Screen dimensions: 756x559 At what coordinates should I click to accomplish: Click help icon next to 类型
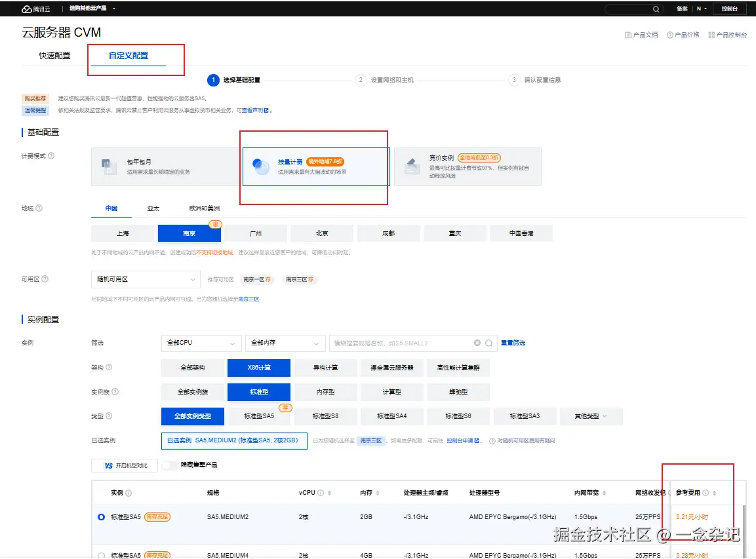[x=109, y=416]
